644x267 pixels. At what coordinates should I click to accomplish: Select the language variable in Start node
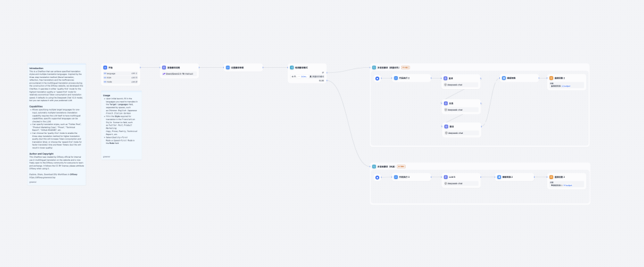coord(121,74)
